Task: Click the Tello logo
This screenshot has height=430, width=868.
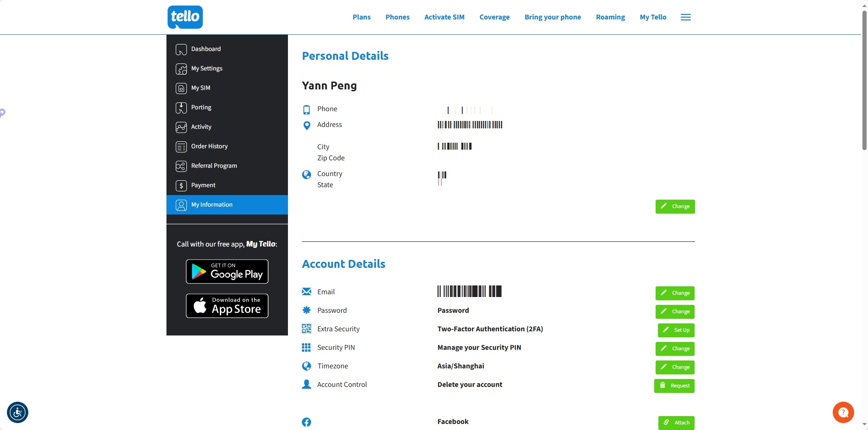Action: [x=185, y=17]
